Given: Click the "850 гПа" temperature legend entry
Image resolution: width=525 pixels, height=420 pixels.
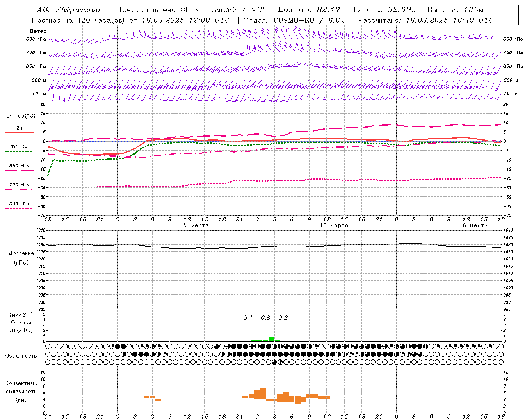Looking at the screenshot, I should tap(19, 166).
